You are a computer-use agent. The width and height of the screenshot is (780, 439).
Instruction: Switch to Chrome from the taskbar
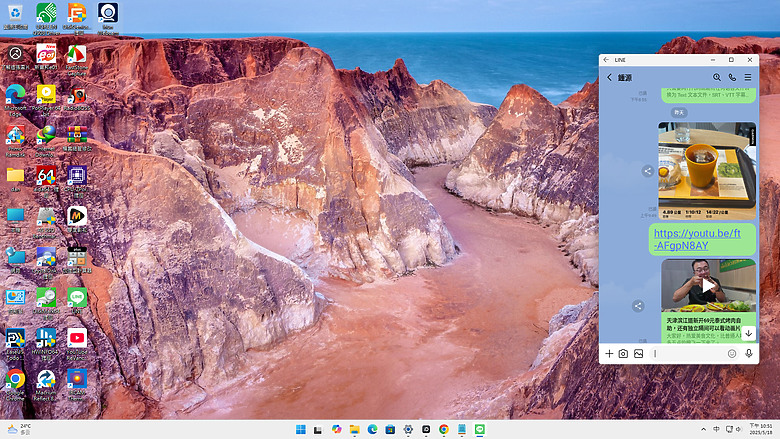(x=444, y=430)
